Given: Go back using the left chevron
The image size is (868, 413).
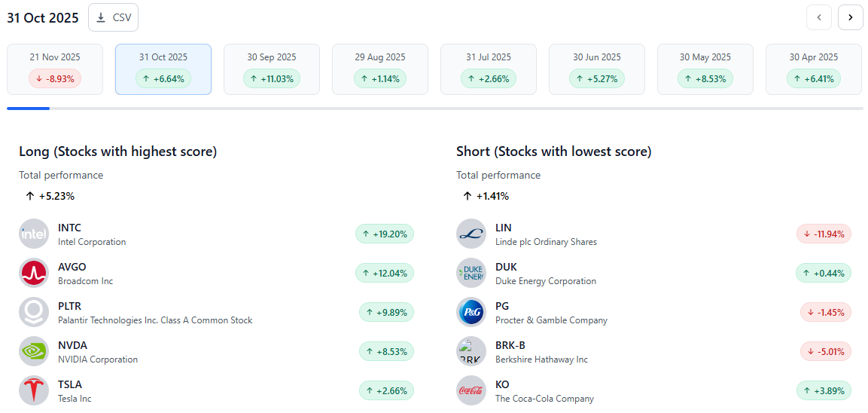Looking at the screenshot, I should tap(818, 17).
